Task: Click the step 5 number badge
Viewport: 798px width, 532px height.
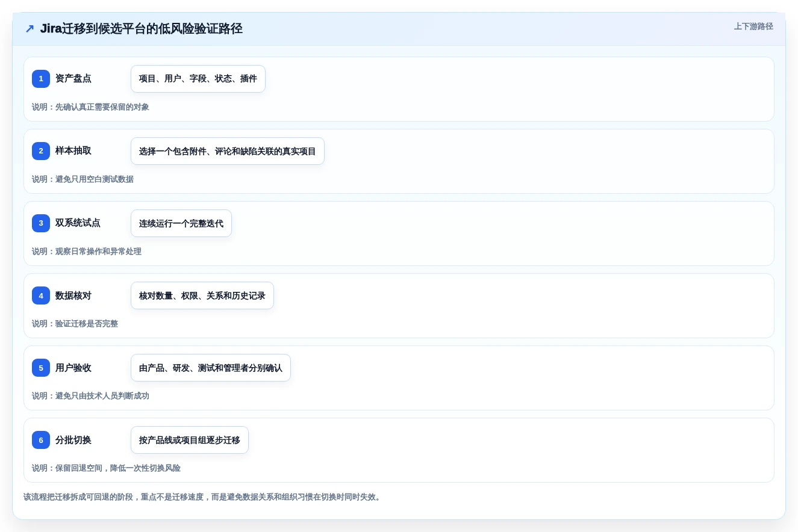Action: coord(41,368)
